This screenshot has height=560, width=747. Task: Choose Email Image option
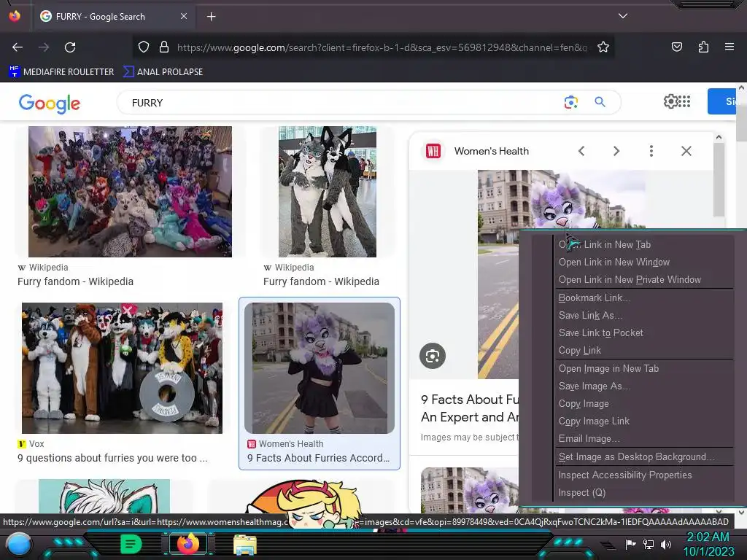(x=589, y=439)
